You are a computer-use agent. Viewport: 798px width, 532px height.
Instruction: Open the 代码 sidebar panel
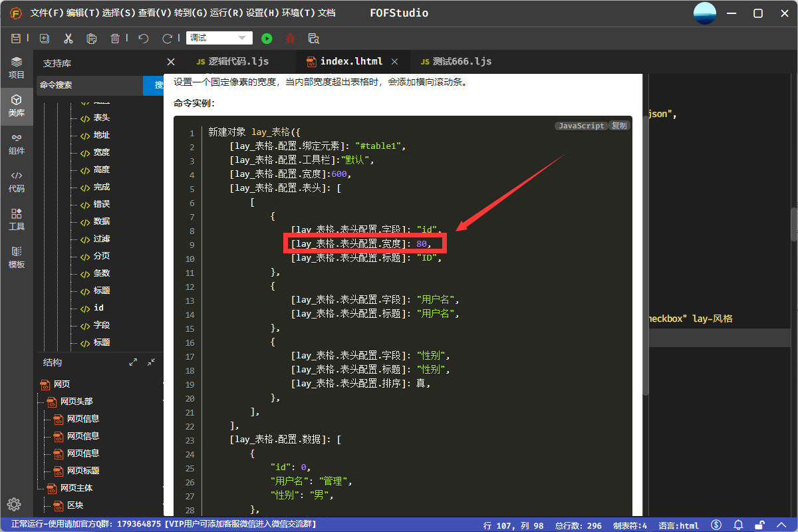click(17, 181)
